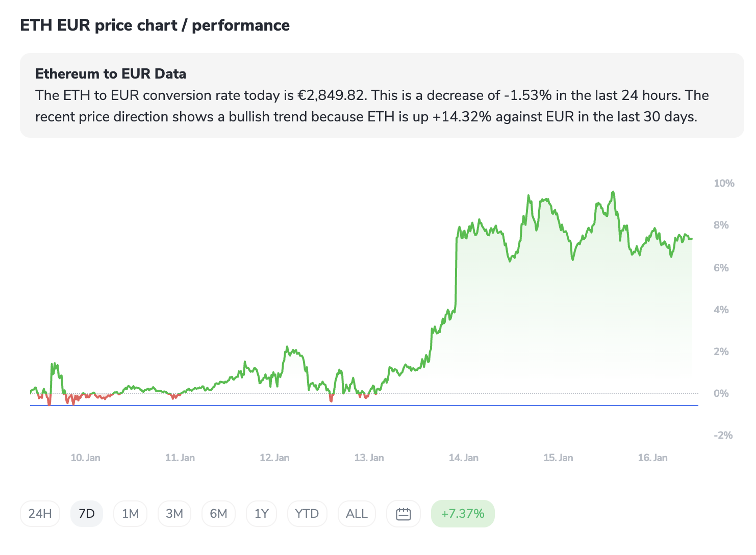Click the -2% y-axis label
This screenshot has height=555, width=756.
point(723,435)
